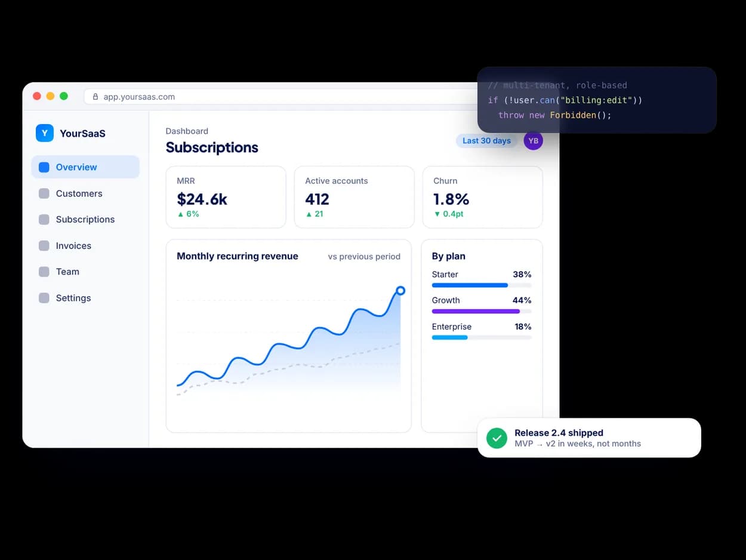
Task: Click the Invoices sidebar square icon
Action: coord(44,246)
